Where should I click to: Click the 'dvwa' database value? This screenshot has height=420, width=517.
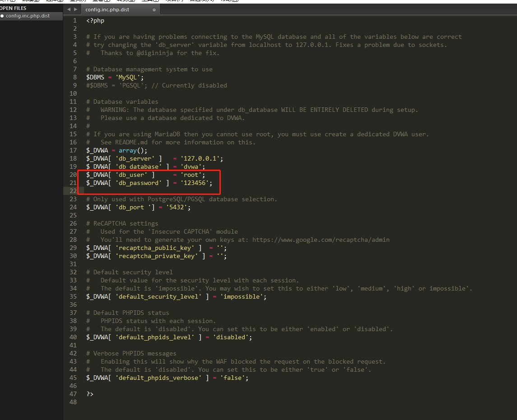pyautogui.click(x=192, y=166)
